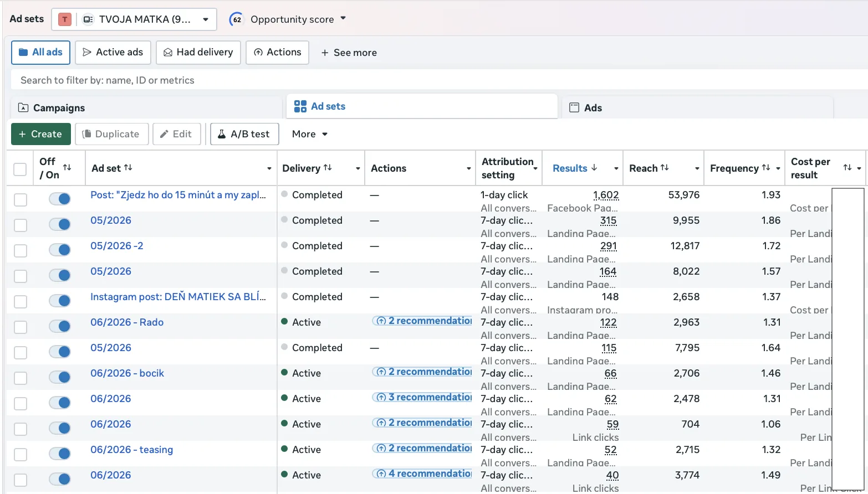
Task: Click the Ads tab window icon
Action: pos(575,107)
